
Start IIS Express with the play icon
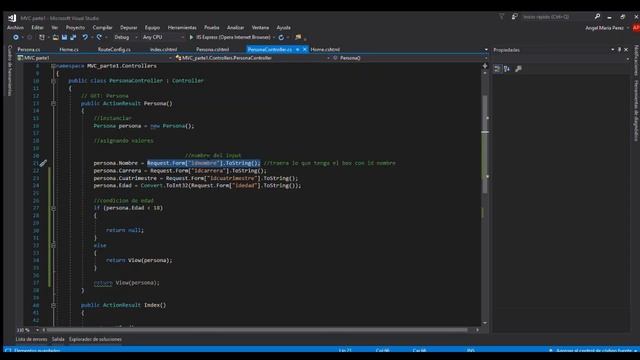[191, 37]
